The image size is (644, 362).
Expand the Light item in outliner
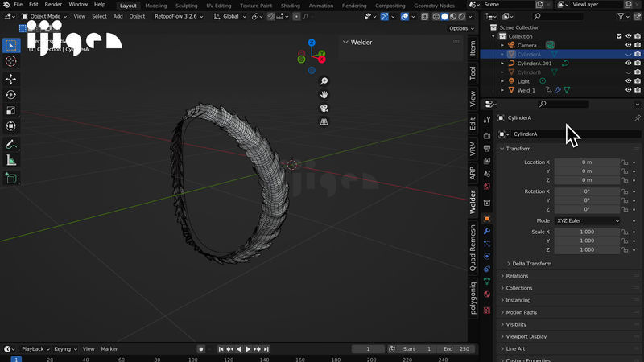[x=502, y=81]
